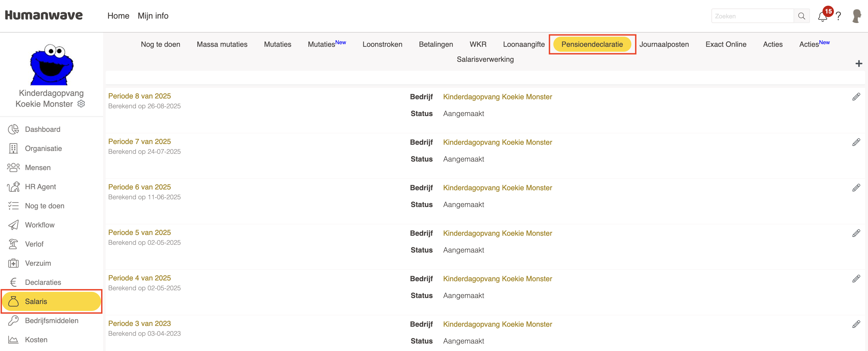Open Kinderdagopvang Koekie Monster in Periode 8 row
This screenshot has width=868, height=351.
497,97
